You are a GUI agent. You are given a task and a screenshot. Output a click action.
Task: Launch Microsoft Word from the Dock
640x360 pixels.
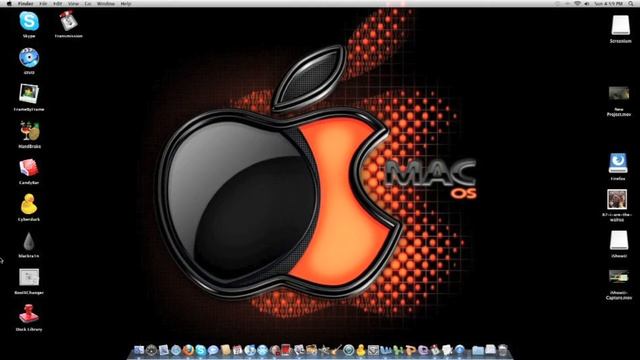tap(386, 350)
